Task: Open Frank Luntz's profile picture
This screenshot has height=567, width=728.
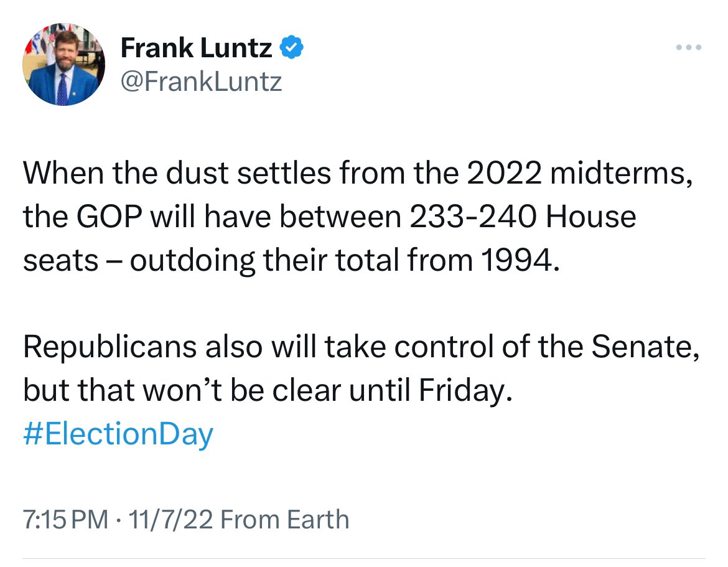Action: point(63,64)
